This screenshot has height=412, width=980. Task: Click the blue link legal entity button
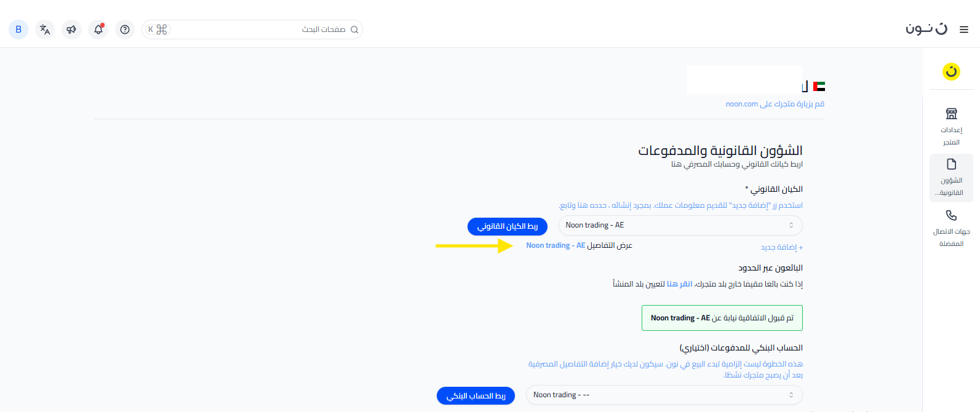508,226
